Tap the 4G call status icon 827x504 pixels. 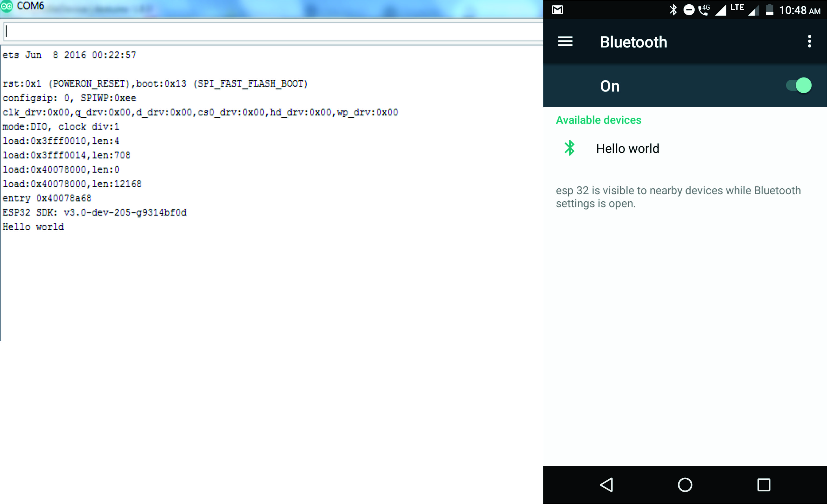click(704, 10)
